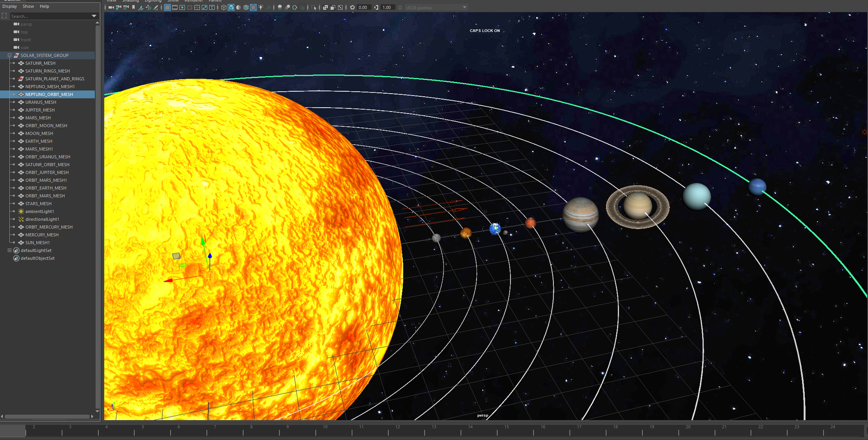Activate the textured display icon
The image size is (868, 440).
tap(253, 7)
